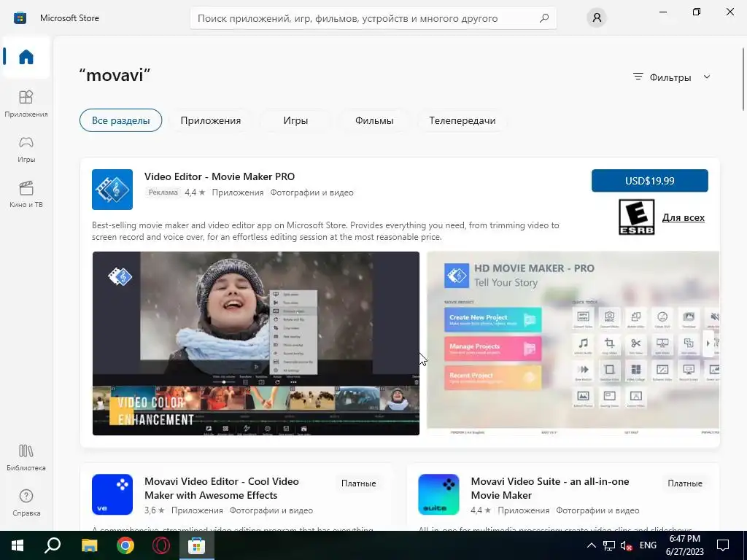The width and height of the screenshot is (747, 560).
Task: Click the Microsoft Store logo icon
Action: [20, 18]
